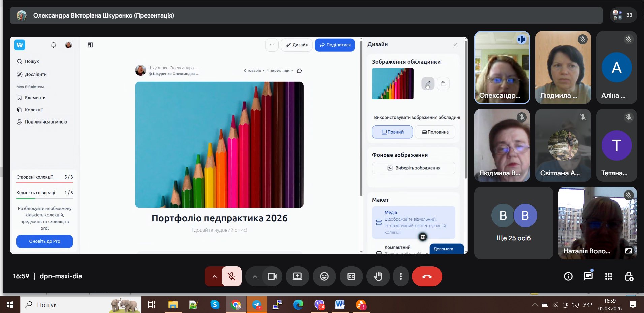This screenshot has height=313, width=644.
Task: Show meeting details info icon
Action: coord(568,276)
